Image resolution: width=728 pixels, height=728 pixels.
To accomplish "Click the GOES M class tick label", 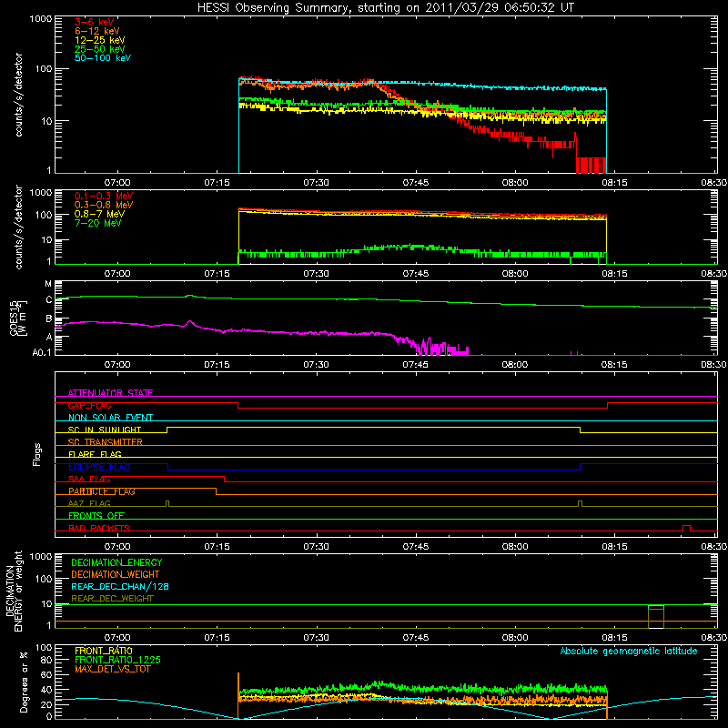I will [x=48, y=284].
